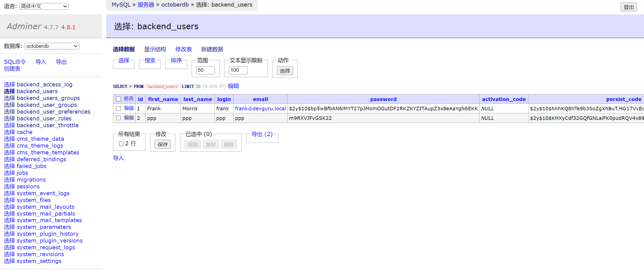
Task: Enable the all results 2 行 checkbox
Action: tap(121, 144)
